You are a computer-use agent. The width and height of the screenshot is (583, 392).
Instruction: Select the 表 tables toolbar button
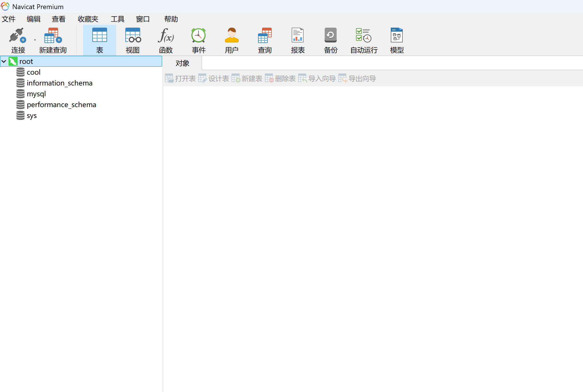pos(99,40)
